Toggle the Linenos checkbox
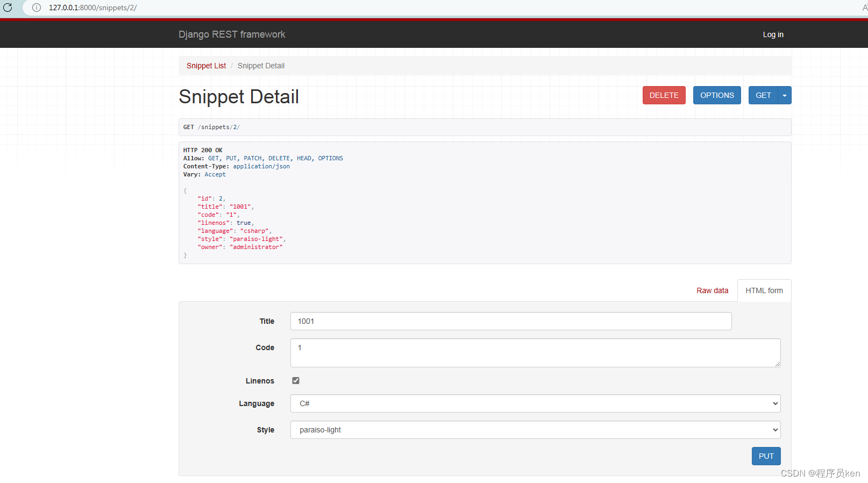Image resolution: width=868 pixels, height=483 pixels. [x=296, y=380]
